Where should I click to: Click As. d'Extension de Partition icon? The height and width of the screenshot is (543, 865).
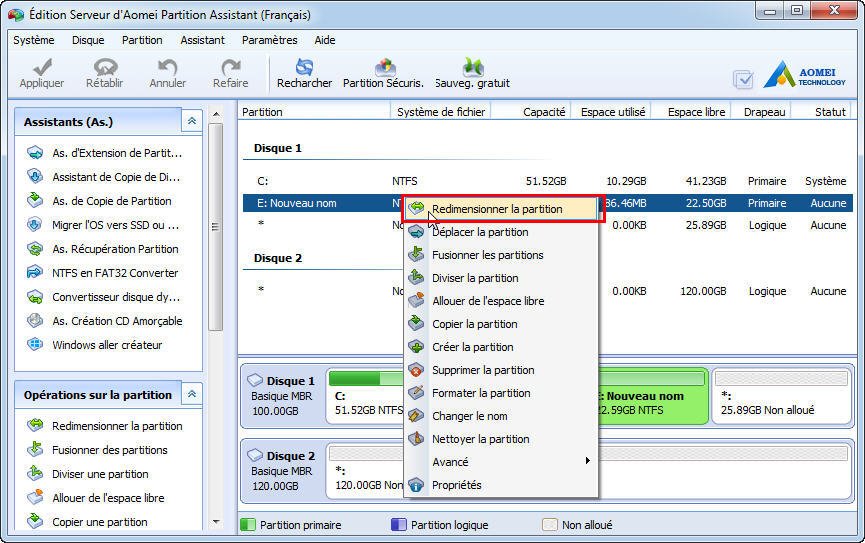tap(35, 153)
